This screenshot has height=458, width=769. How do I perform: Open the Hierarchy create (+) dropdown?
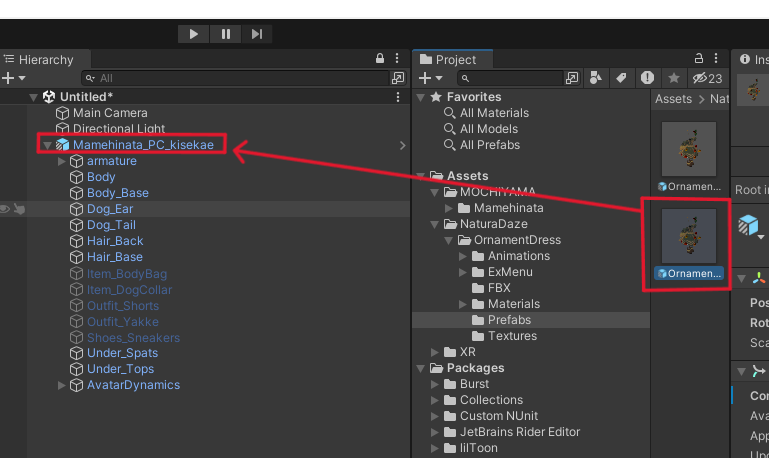coord(13,78)
